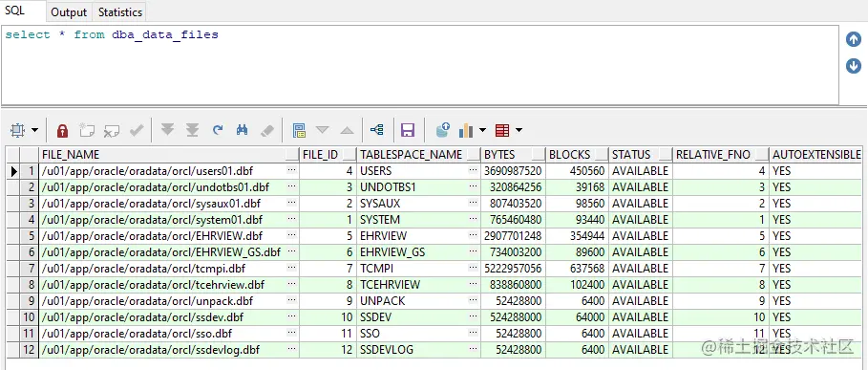Click the bar chart icon
This screenshot has height=370, width=868.
click(x=467, y=131)
